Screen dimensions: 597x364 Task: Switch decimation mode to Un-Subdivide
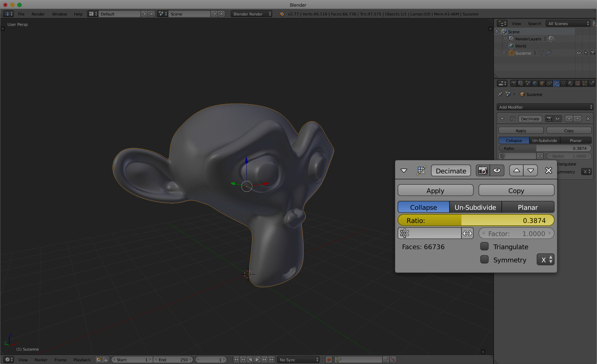(475, 207)
